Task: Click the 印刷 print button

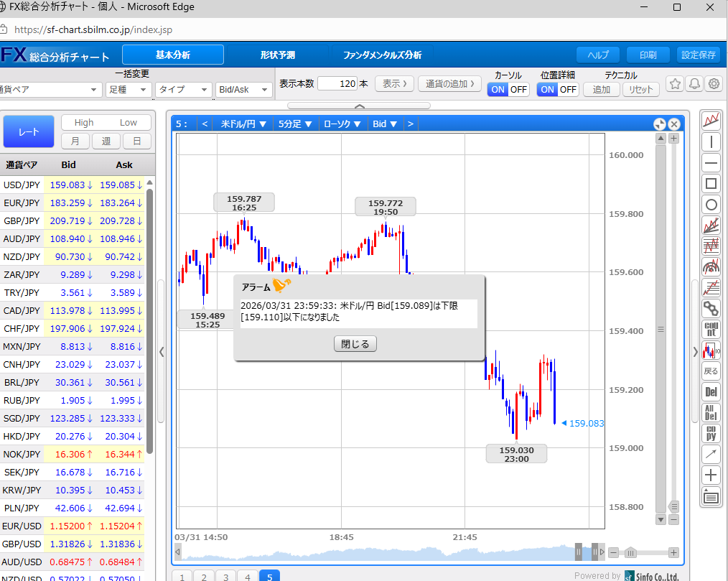Action: point(647,55)
